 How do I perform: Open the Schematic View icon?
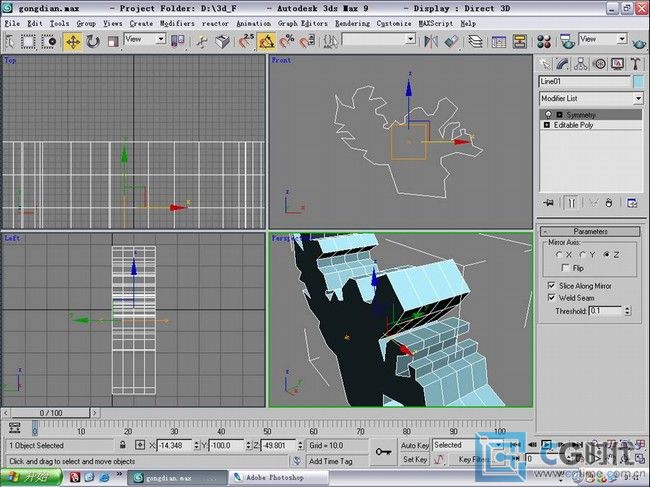(x=519, y=41)
